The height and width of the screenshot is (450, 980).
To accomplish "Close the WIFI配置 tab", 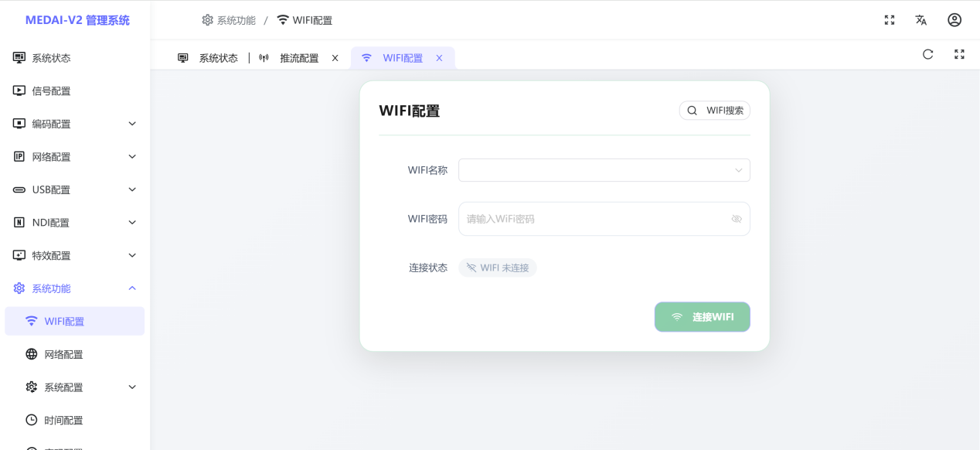I will 439,58.
